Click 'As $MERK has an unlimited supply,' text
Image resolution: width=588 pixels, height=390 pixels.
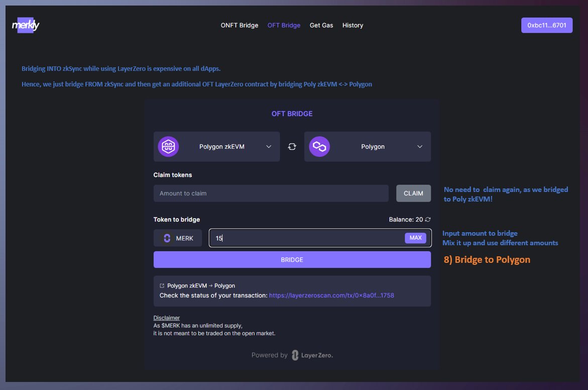click(x=198, y=326)
